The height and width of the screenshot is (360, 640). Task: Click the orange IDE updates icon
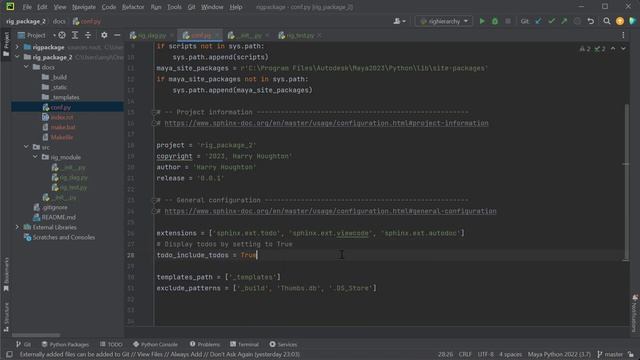click(x=620, y=21)
